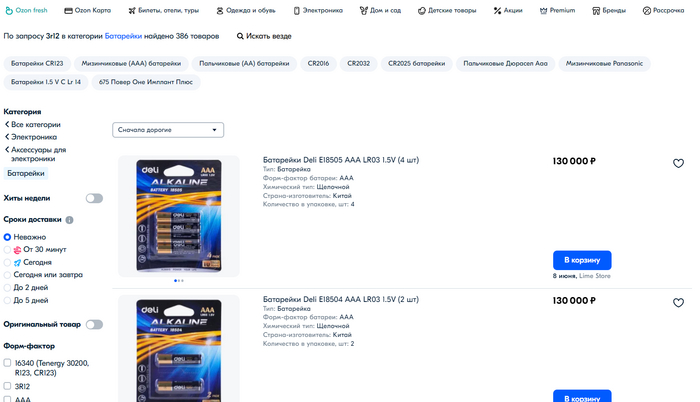Click the Батарейки category link in results header

tap(123, 36)
